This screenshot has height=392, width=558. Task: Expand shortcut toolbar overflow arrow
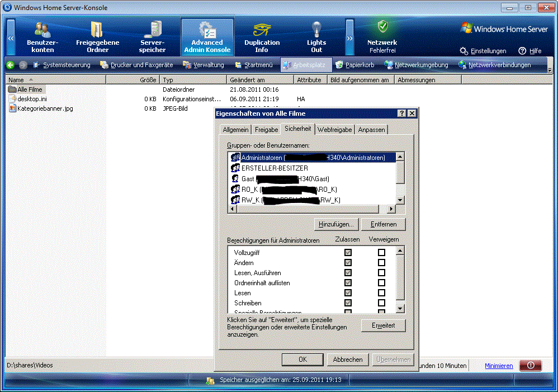(x=550, y=69)
